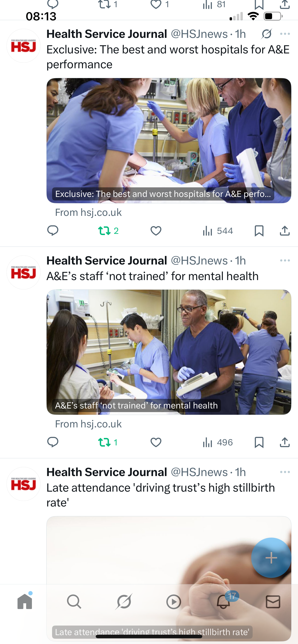
Task: Open more options on stillbirth rate tweet
Action: [x=285, y=472]
